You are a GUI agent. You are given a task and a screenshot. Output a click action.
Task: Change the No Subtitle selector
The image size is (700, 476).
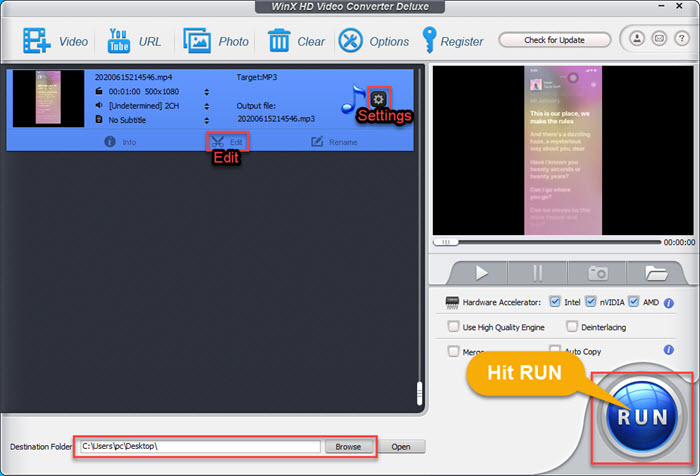tap(206, 121)
